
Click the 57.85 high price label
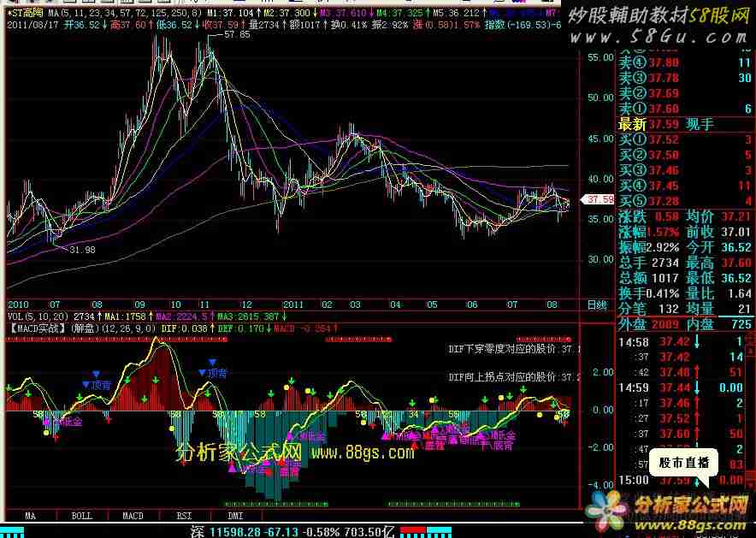click(x=239, y=35)
